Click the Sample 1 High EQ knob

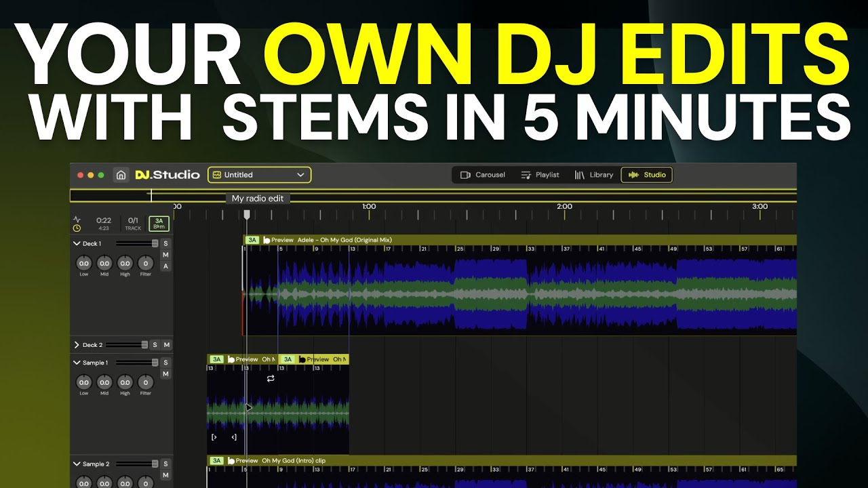[x=125, y=382]
